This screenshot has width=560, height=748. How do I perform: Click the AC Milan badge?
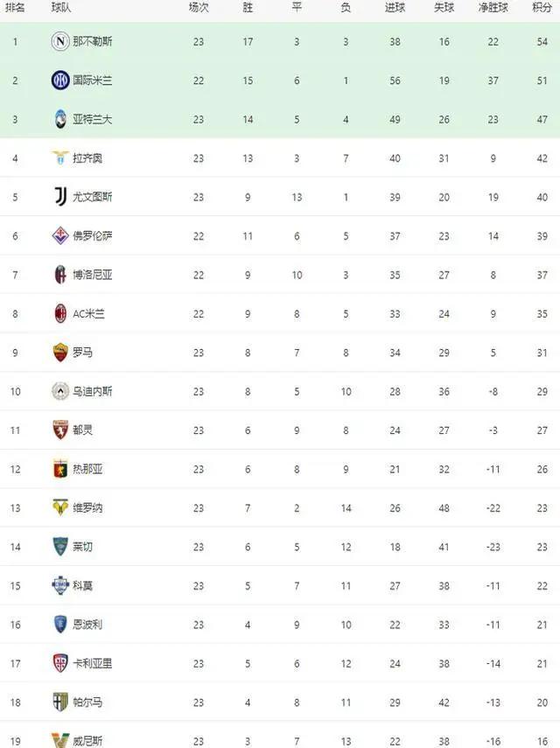pyautogui.click(x=60, y=313)
